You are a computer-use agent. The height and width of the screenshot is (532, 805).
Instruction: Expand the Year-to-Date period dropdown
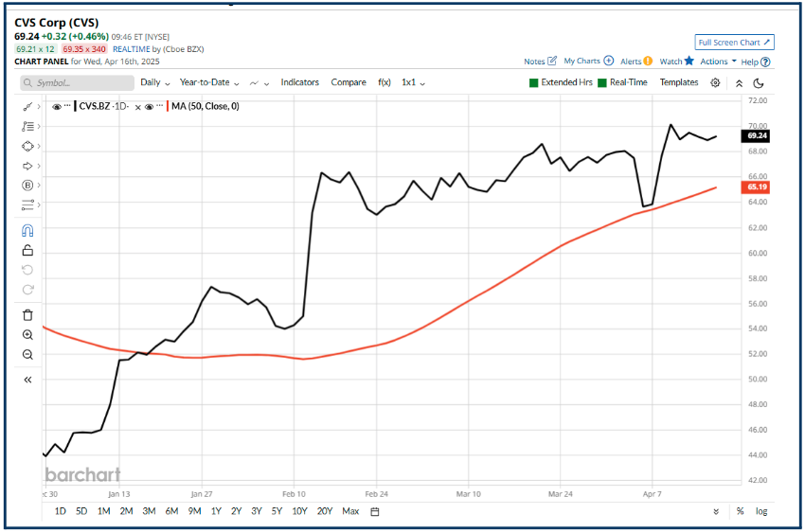(x=208, y=82)
